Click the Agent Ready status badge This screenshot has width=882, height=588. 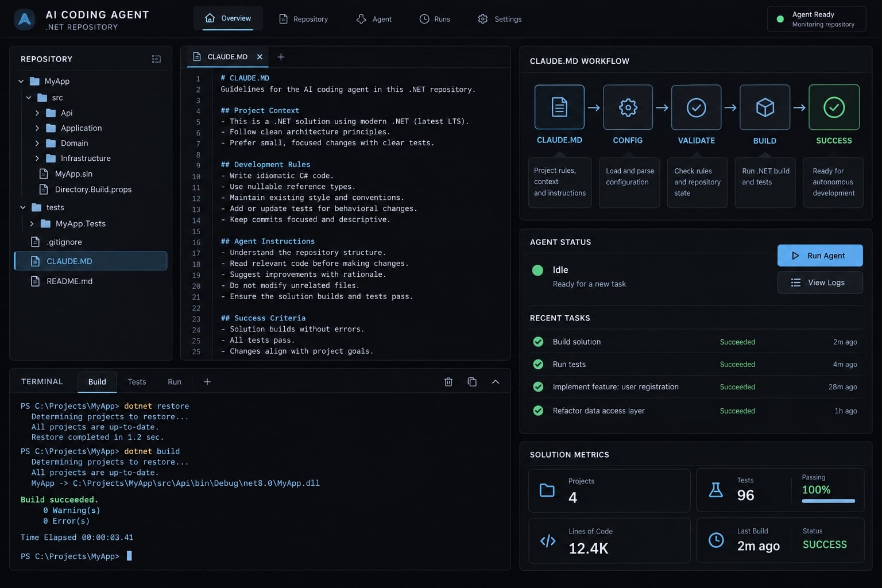[x=817, y=19]
